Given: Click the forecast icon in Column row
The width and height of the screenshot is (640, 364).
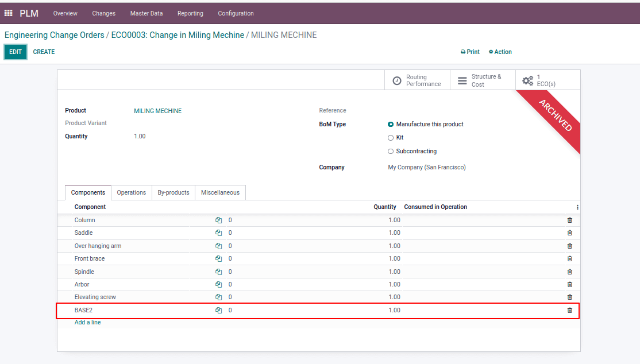Looking at the screenshot, I should pos(219,220).
